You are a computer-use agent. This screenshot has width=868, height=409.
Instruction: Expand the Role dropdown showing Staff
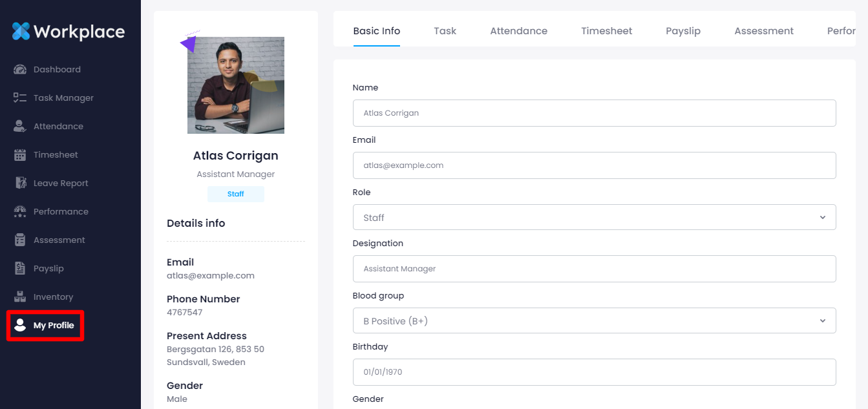[x=594, y=218]
